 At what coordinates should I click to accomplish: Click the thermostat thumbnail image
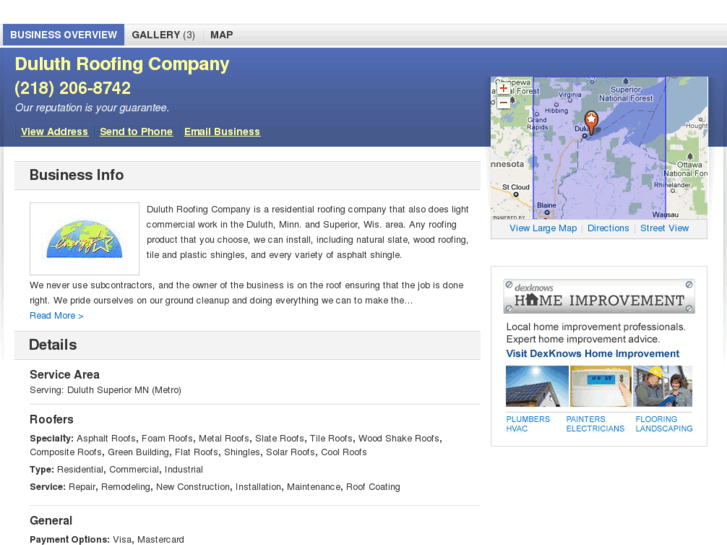[600, 386]
